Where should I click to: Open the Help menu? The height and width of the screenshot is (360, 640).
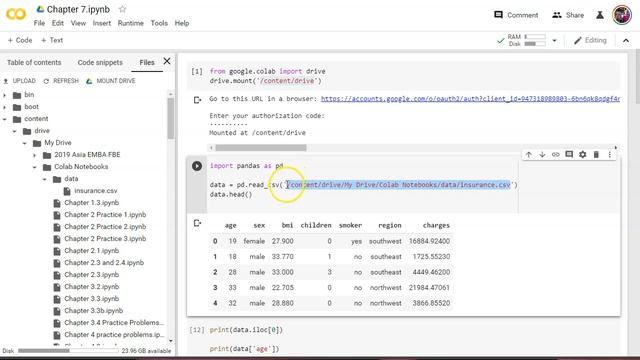click(x=182, y=23)
